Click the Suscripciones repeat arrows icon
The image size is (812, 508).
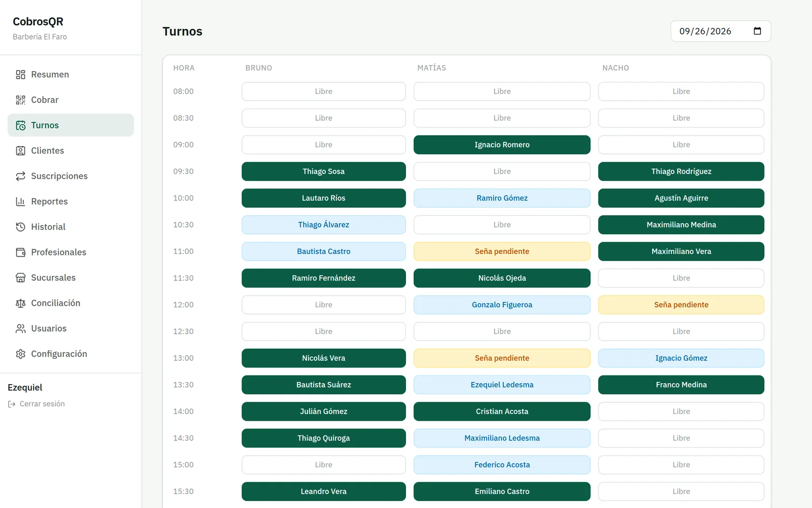(20, 176)
